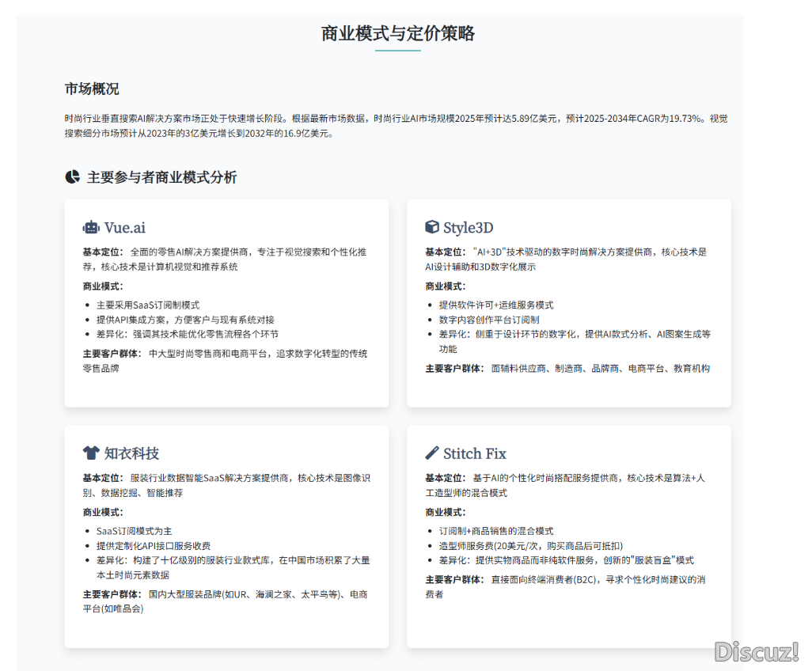Click the 基本定位 label in Stitch Fix card
The image size is (812, 671).
(446, 478)
